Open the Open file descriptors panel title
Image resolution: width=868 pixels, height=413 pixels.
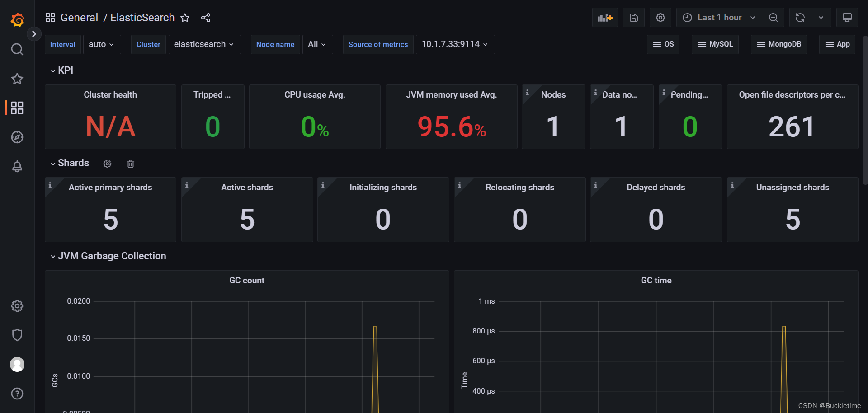[792, 94]
